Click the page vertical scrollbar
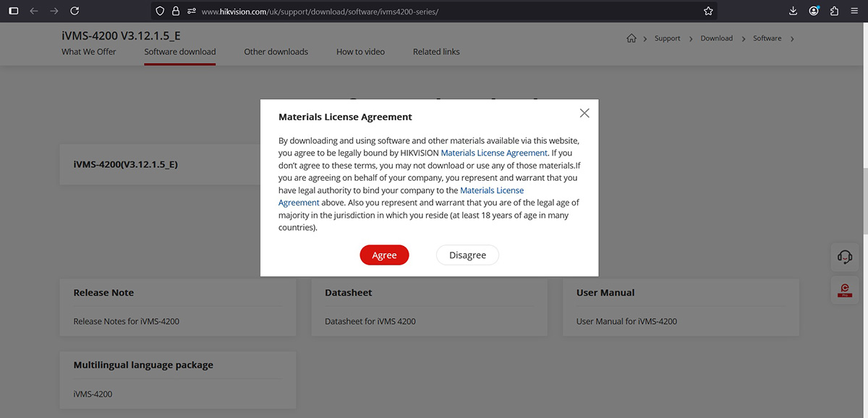The image size is (868, 418). point(864,202)
